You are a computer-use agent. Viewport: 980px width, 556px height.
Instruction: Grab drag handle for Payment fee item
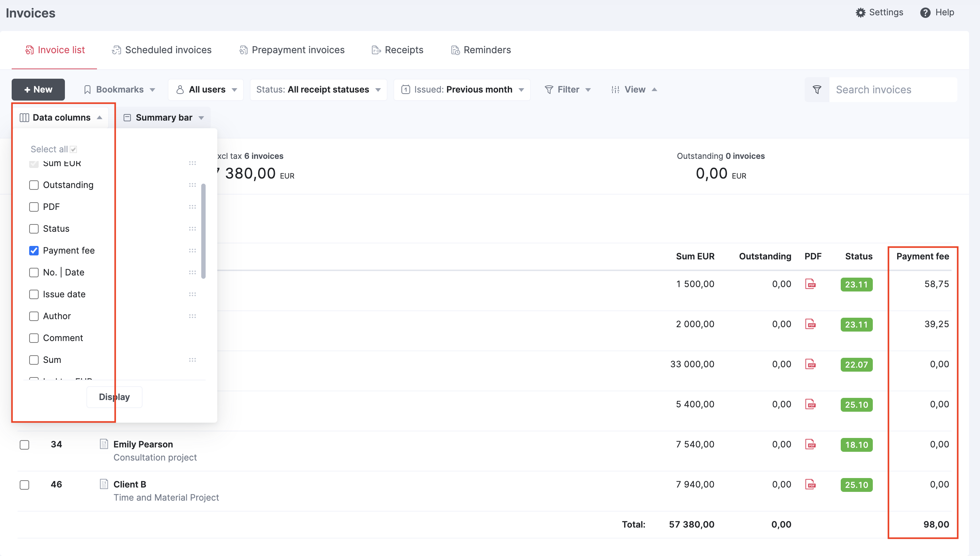coord(192,251)
